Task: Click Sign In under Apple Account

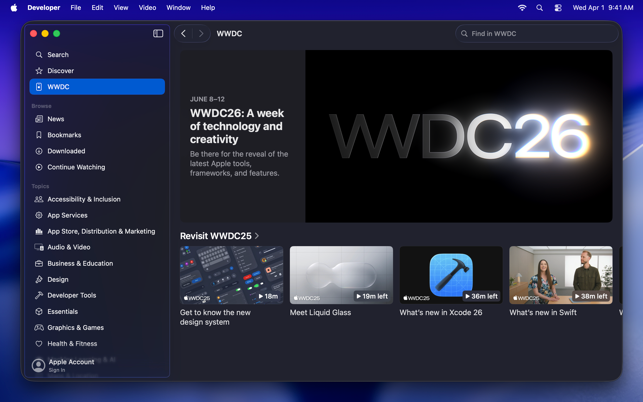Action: click(57, 370)
